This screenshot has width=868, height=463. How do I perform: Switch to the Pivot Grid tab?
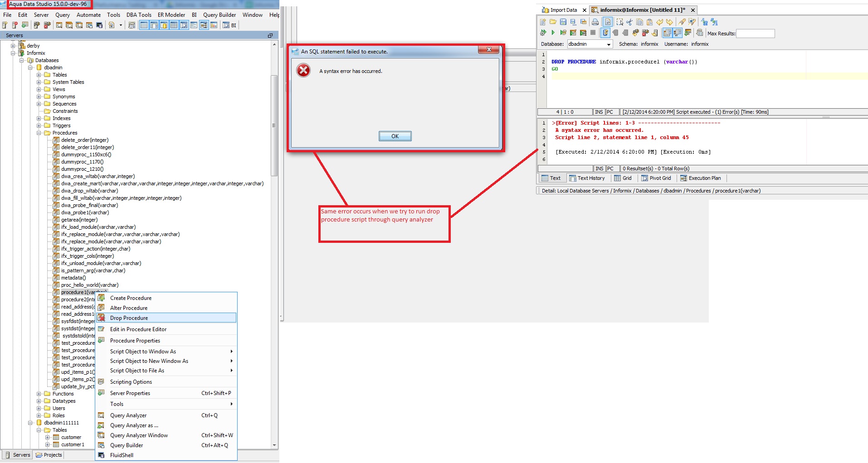[x=656, y=178]
